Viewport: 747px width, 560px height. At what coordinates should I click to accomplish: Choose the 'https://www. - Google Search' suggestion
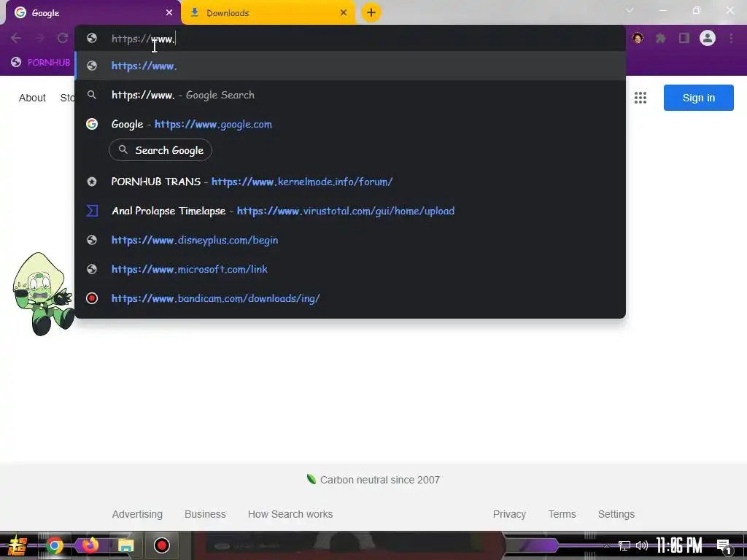point(350,95)
